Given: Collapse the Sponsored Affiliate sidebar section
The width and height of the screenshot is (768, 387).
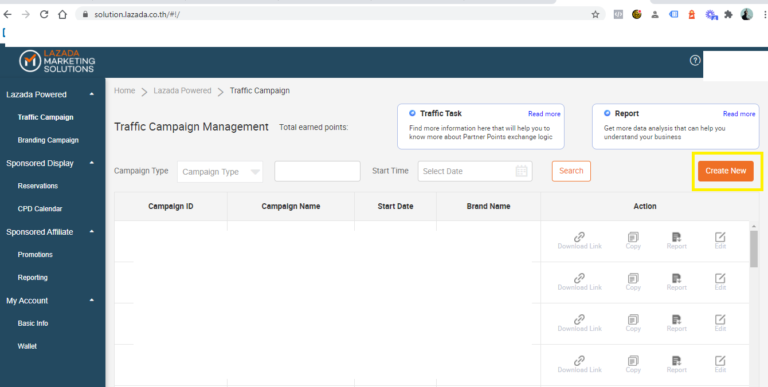Looking at the screenshot, I should [x=92, y=232].
